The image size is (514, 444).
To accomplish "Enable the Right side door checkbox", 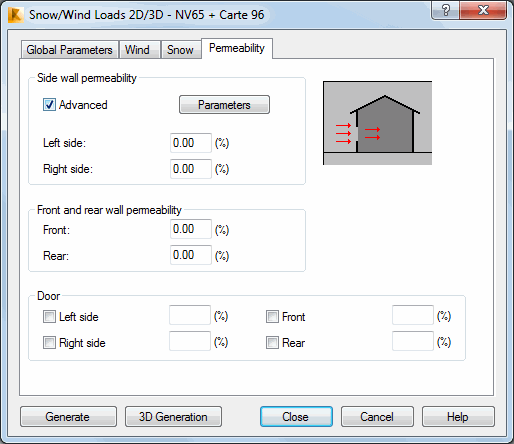I will (x=49, y=342).
